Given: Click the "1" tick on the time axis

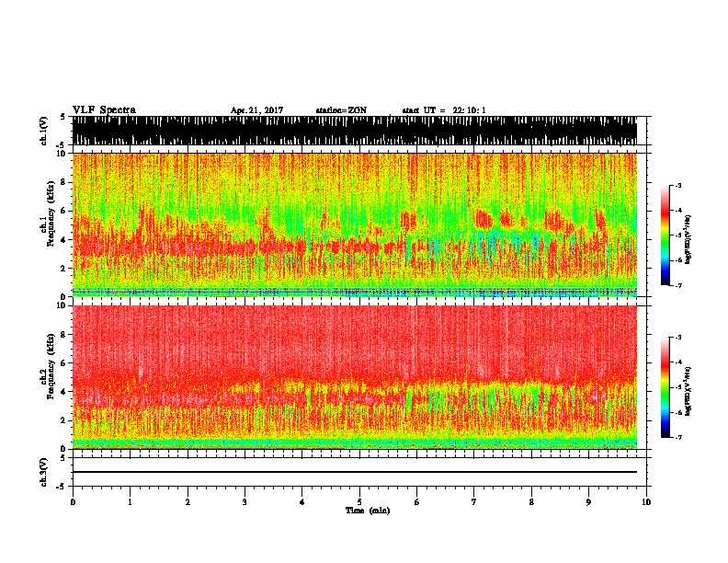Looking at the screenshot, I should pyautogui.click(x=130, y=502).
